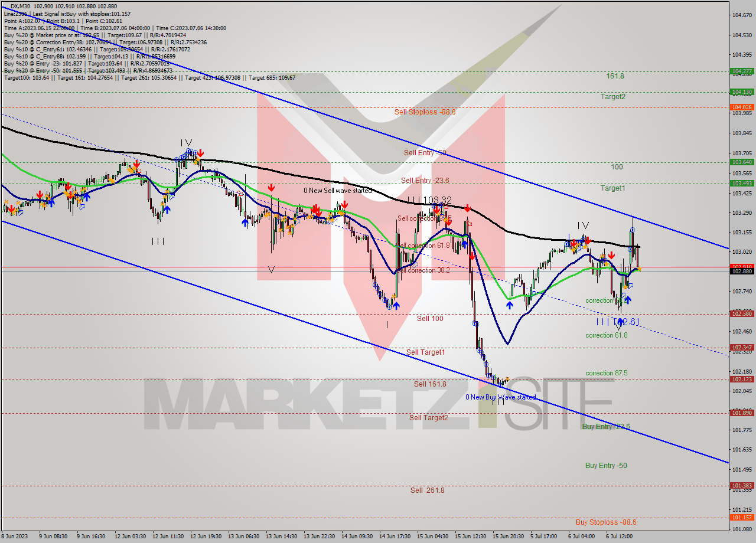
Task: Click the 104.026 orange price tag
Action: click(742, 107)
